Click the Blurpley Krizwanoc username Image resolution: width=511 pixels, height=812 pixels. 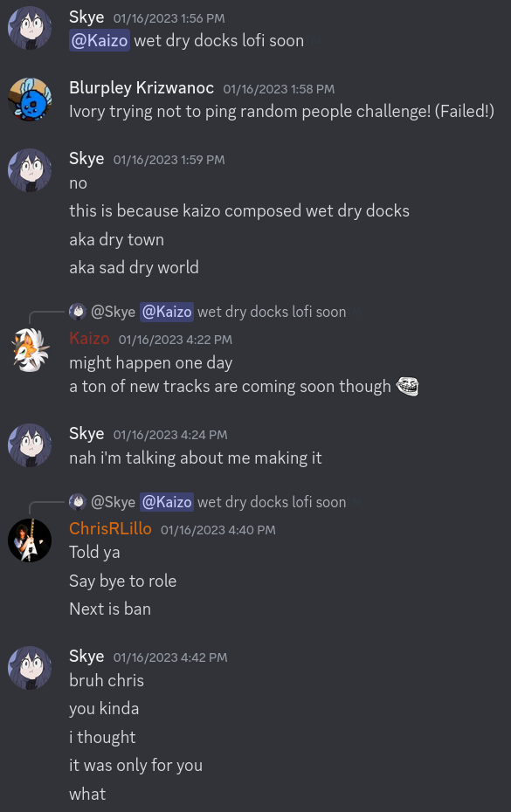pyautogui.click(x=142, y=87)
